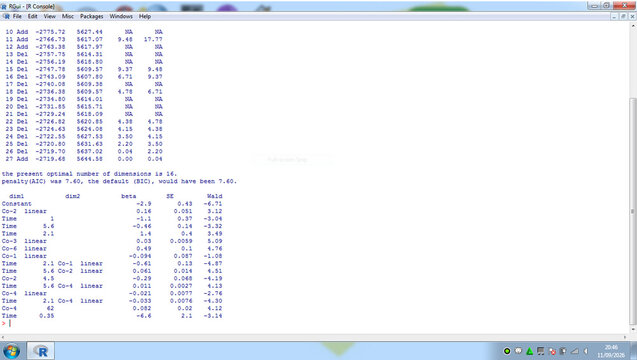The width and height of the screenshot is (637, 360).
Task: Click the console prompt after '>'
Action: tap(10, 323)
